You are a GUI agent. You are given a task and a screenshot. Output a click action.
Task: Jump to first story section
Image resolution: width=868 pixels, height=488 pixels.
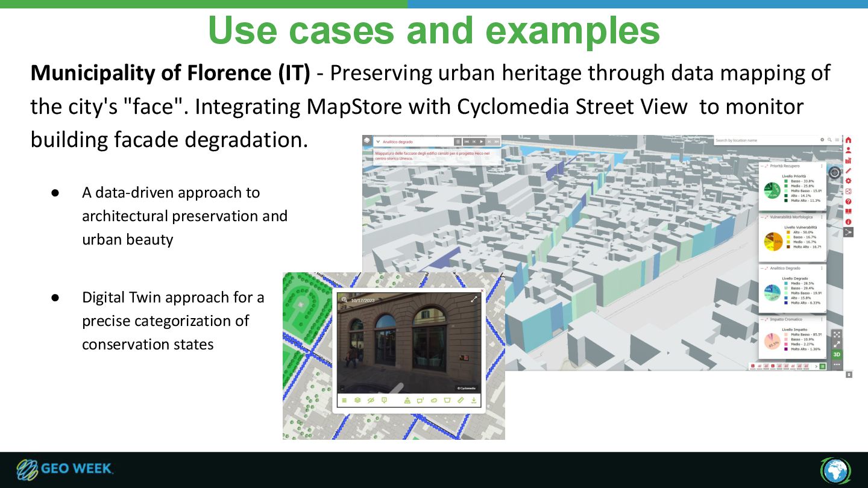click(467, 142)
